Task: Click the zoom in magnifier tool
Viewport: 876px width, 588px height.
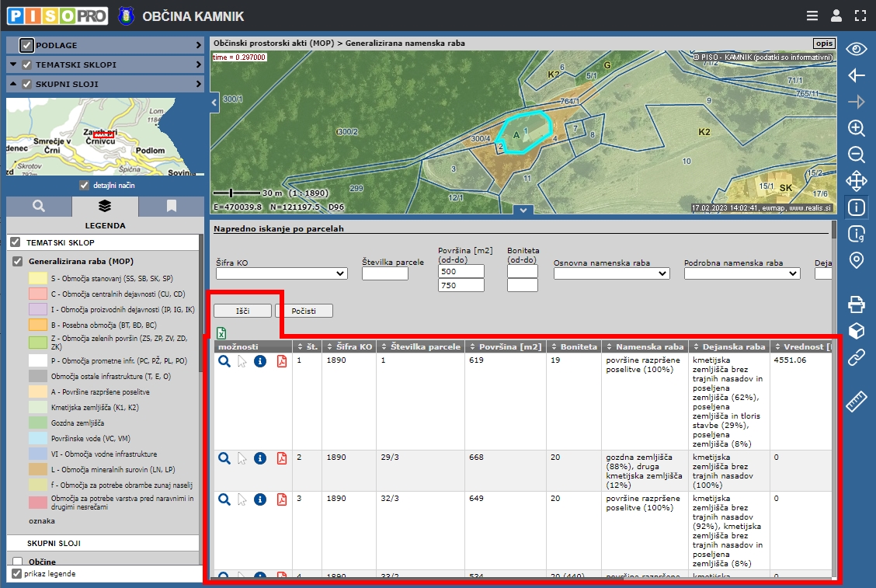Action: pyautogui.click(x=856, y=128)
